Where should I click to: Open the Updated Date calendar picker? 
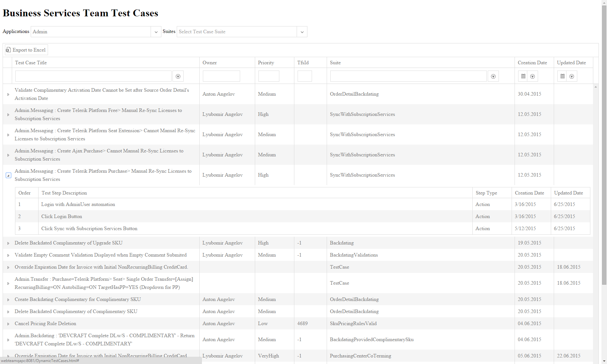click(563, 76)
